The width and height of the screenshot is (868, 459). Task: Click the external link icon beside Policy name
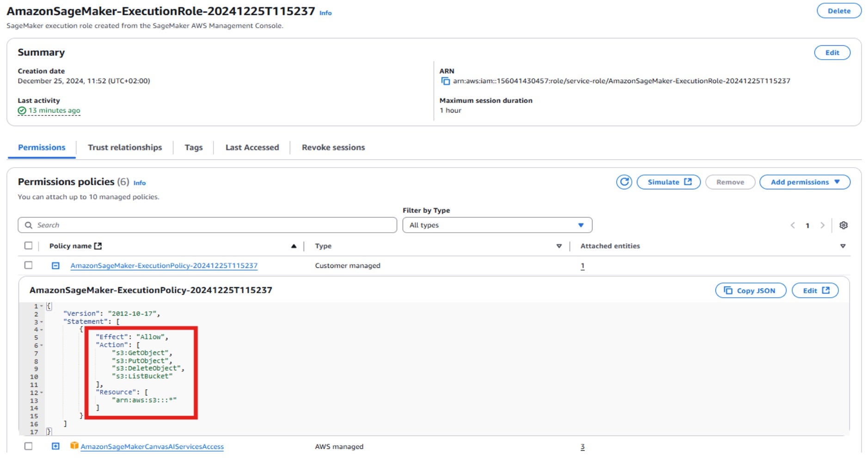click(x=98, y=246)
